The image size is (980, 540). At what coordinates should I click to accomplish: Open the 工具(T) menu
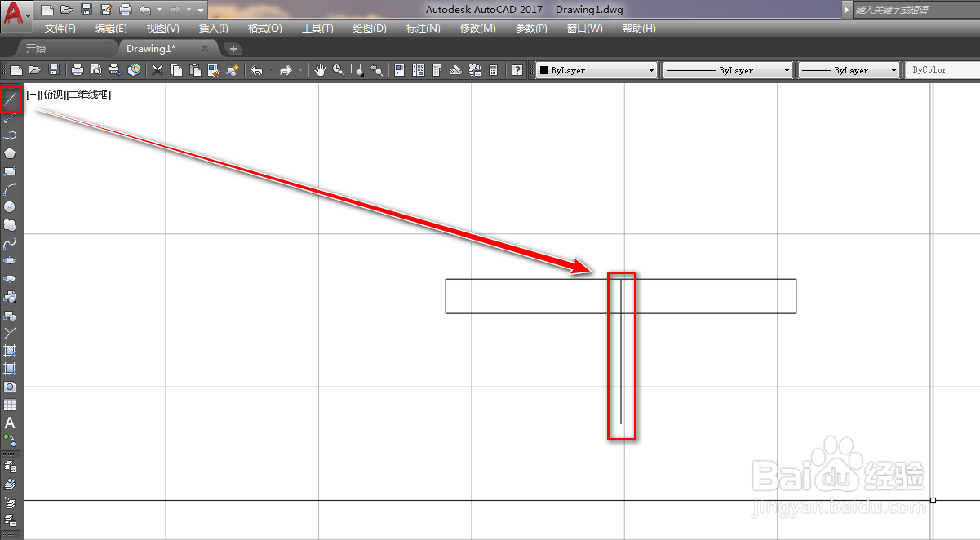[x=317, y=29]
